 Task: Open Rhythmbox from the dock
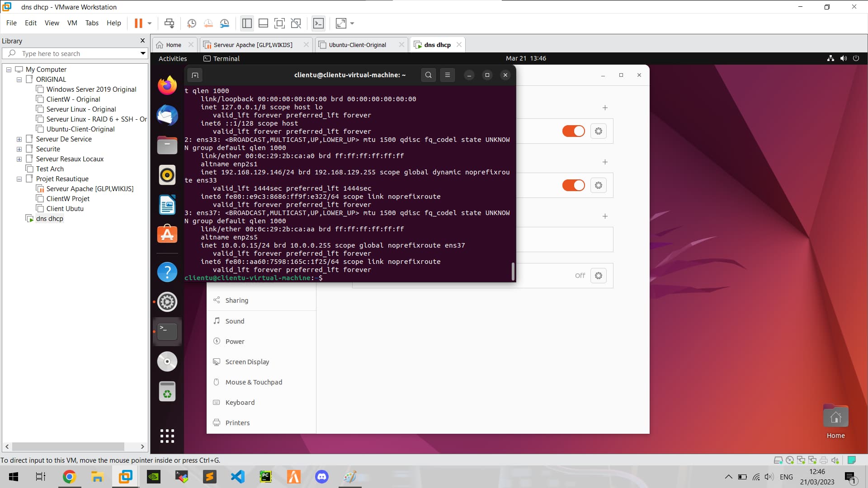(x=167, y=175)
